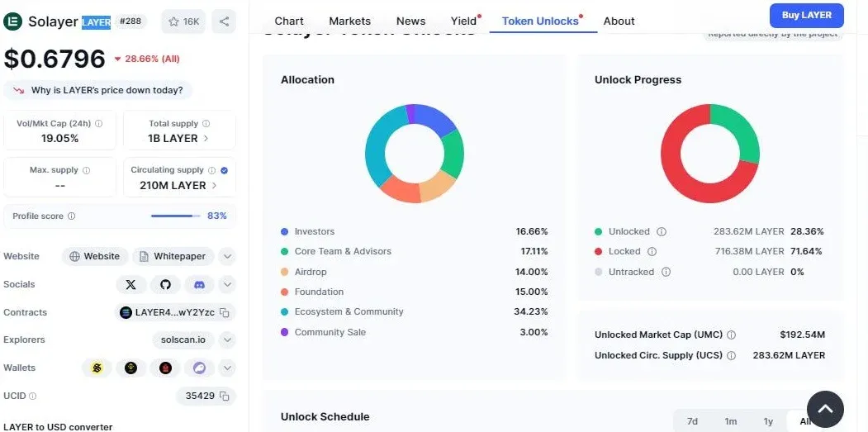This screenshot has height=432, width=868.
Task: Click the $192.54M unlocked market cap value
Action: click(x=803, y=335)
